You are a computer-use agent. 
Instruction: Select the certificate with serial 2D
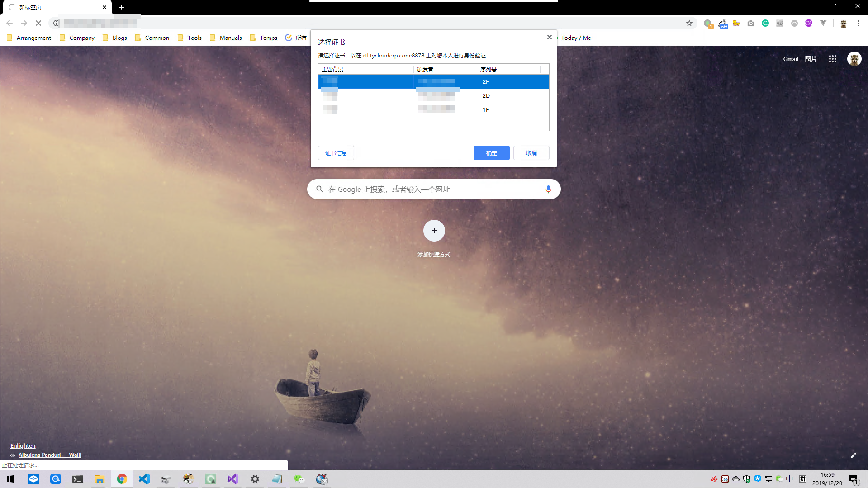coord(433,96)
